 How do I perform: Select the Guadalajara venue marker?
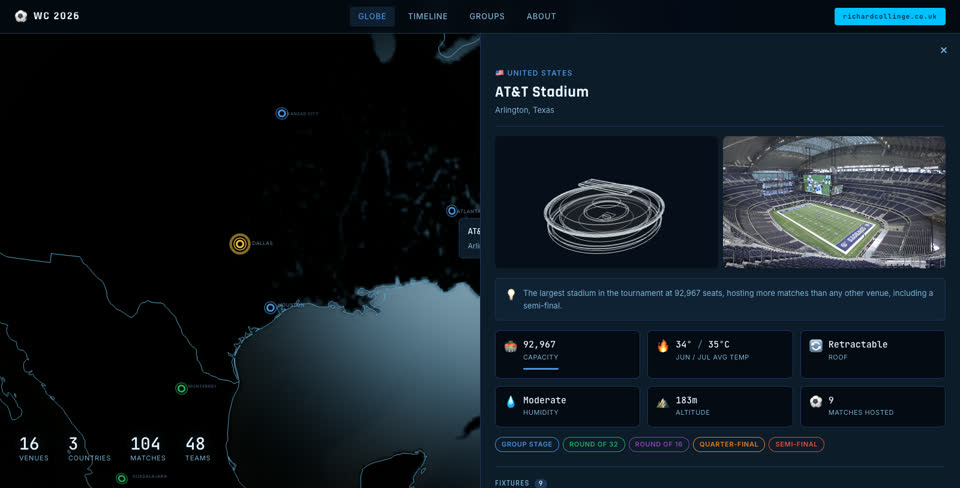pos(122,478)
